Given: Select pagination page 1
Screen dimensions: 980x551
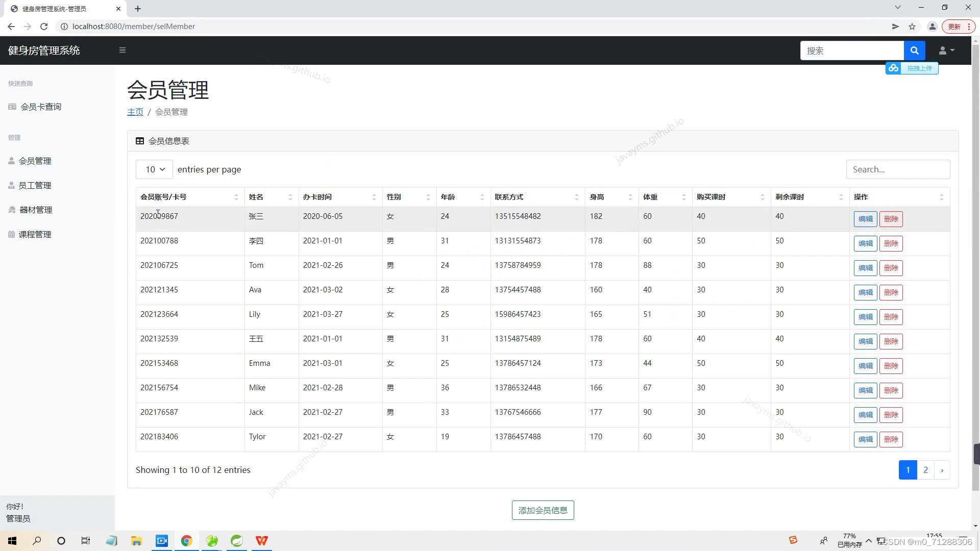Looking at the screenshot, I should point(908,470).
